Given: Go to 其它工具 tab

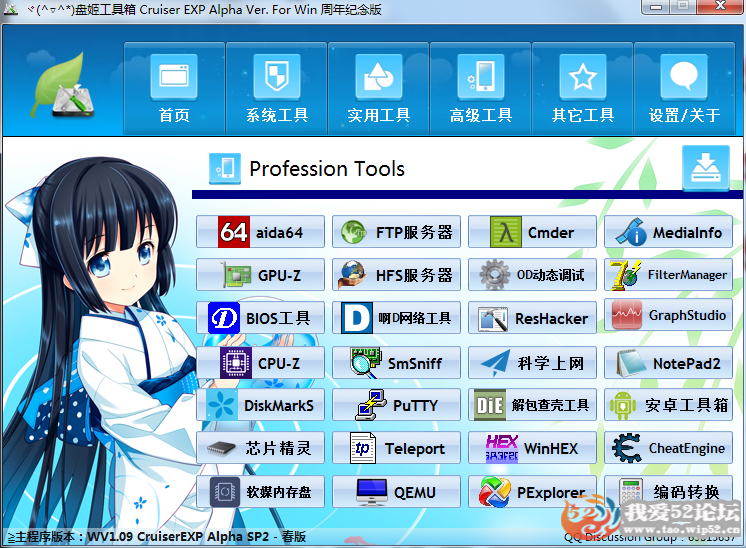Looking at the screenshot, I should pyautogui.click(x=582, y=89).
